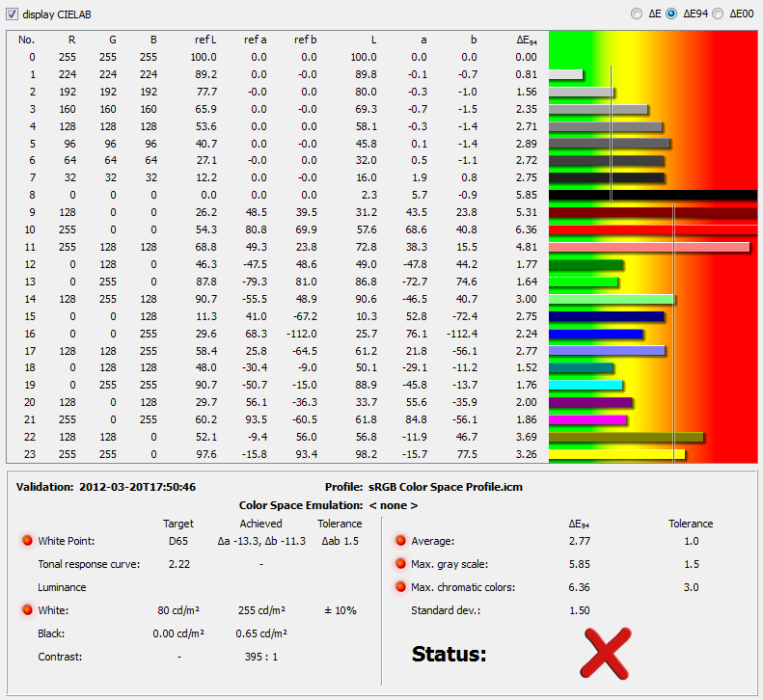Click the red indicator for Max. chromatic colors

[399, 587]
